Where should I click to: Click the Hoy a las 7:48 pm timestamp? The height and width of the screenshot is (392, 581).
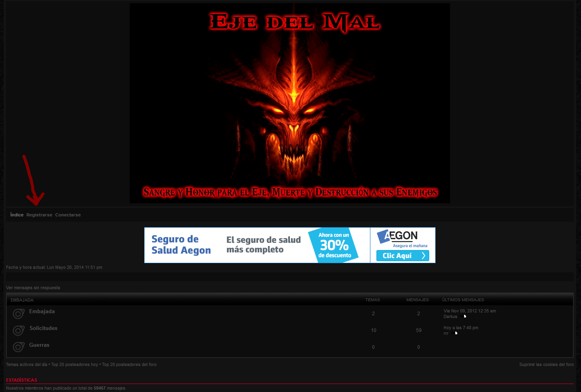click(461, 328)
